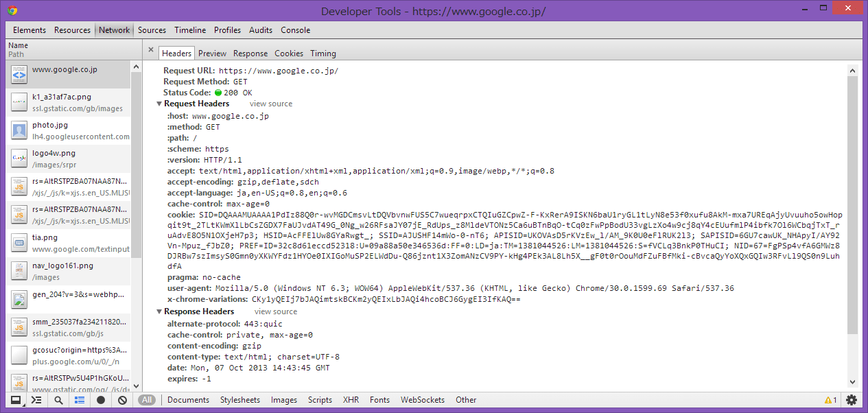Filter requests by Documents
868x413 pixels.
pos(189,400)
